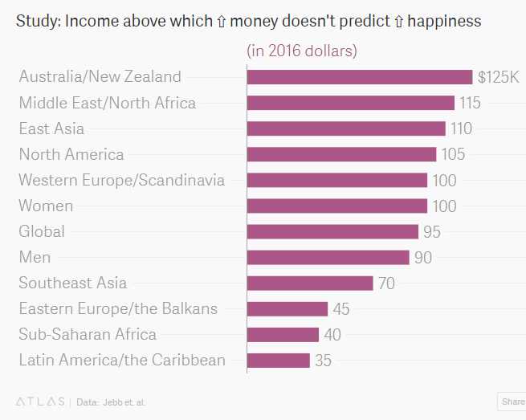Select the Eastern Europe/the Balkans bar

pos(287,308)
